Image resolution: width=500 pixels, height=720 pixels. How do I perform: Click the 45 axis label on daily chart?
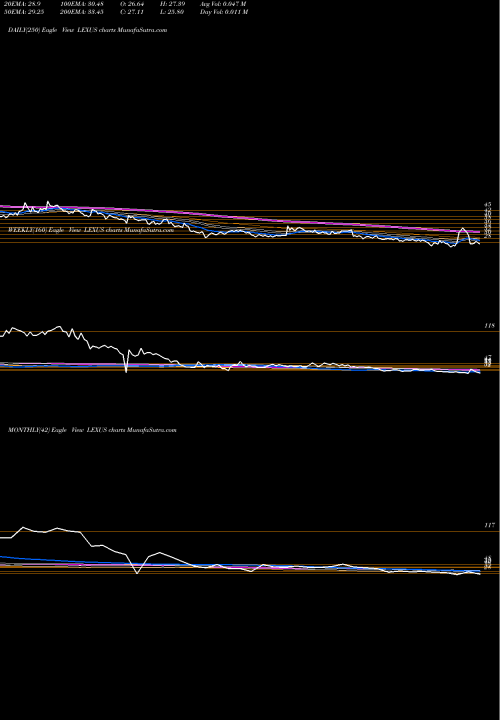click(488, 204)
